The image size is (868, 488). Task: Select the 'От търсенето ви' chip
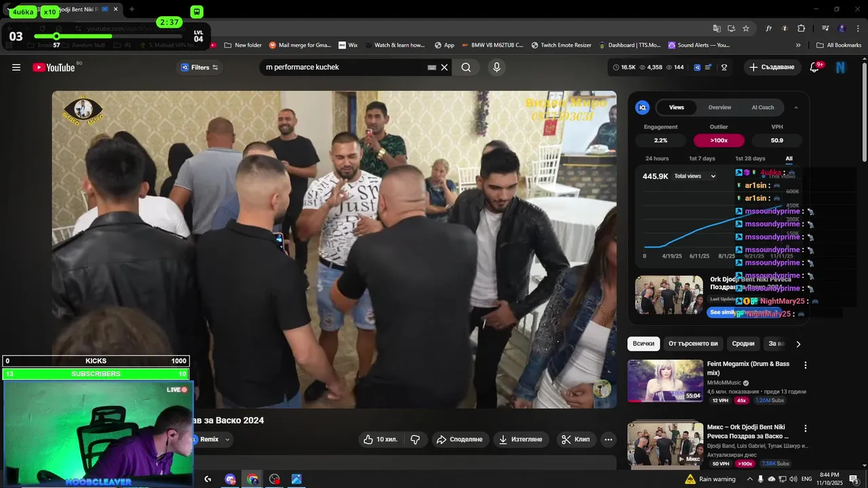tap(692, 344)
